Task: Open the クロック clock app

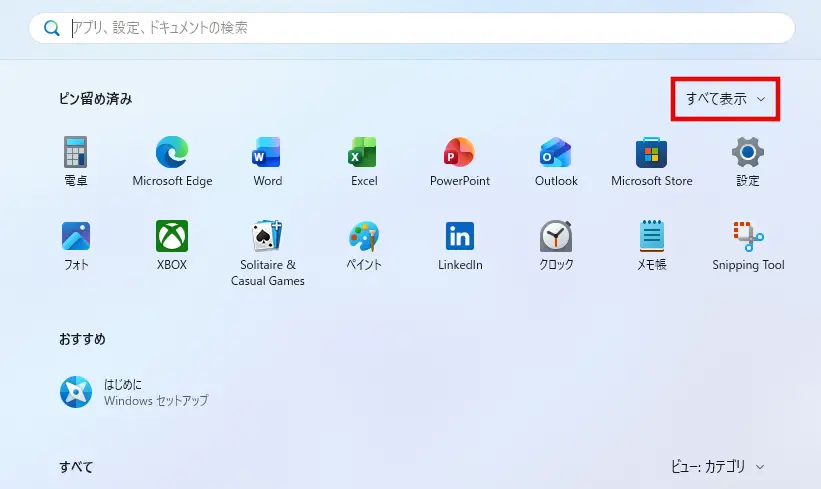Action: (x=556, y=236)
